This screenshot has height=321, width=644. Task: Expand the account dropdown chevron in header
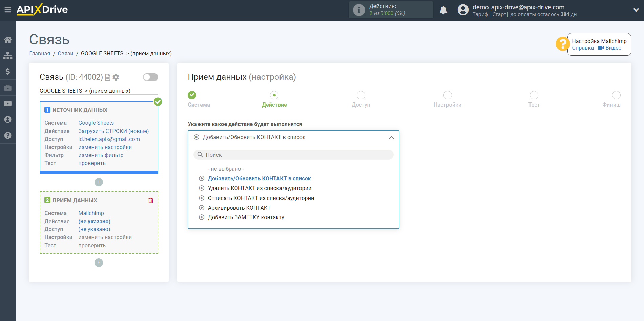636,10
